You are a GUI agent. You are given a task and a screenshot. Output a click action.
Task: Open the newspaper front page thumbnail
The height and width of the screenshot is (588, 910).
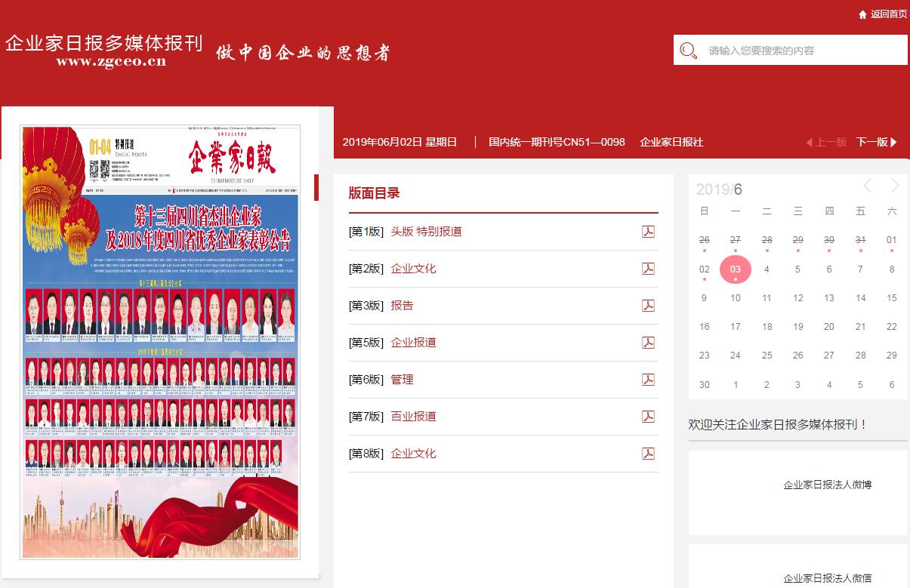point(160,342)
